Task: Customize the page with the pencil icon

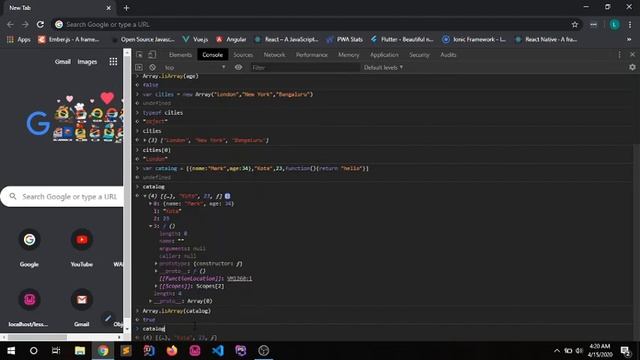Action: [108, 318]
